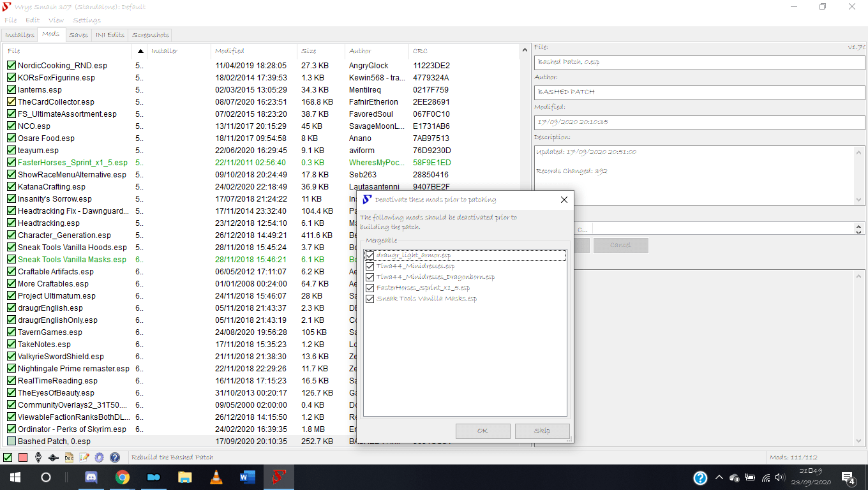Switch to the Screenshots tab
Screen dimensions: 868x490
click(x=151, y=34)
